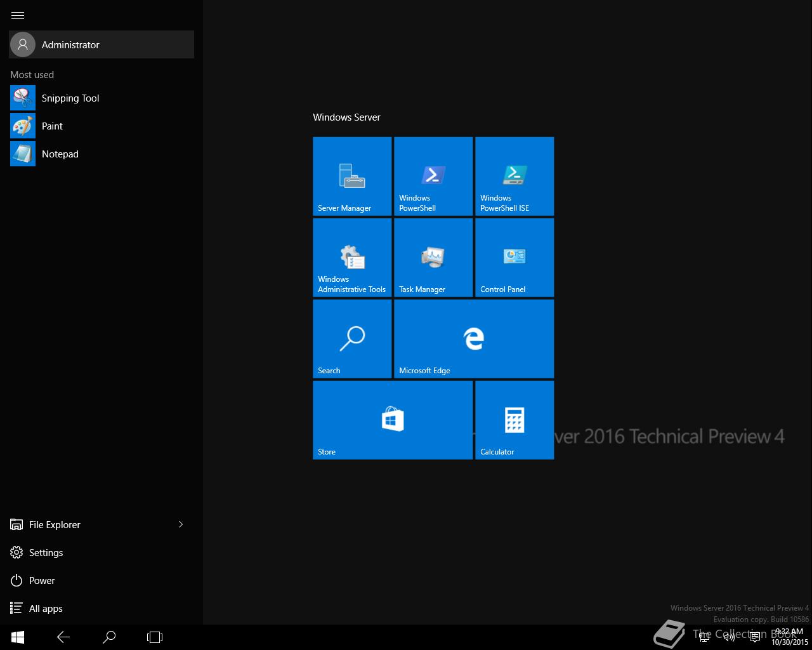Start the Task Manager tile
Screen dimensions: 812x650
click(433, 257)
